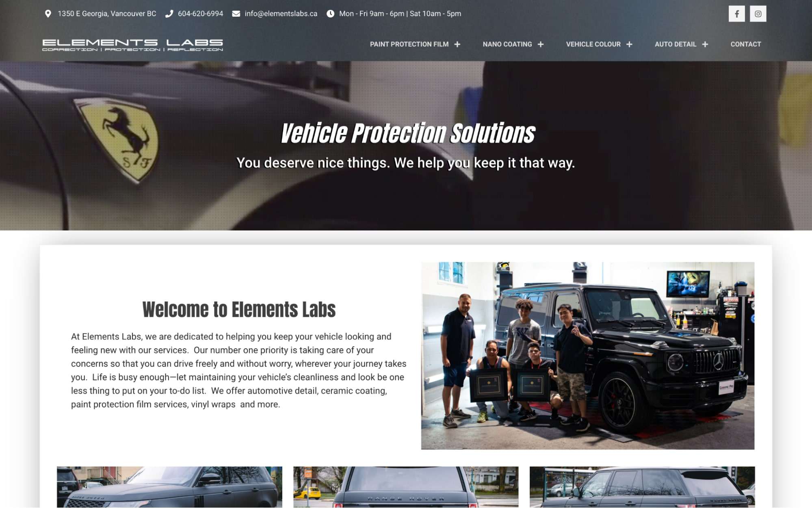Open the Facebook social icon
Screen dimensions: 812x508
click(x=736, y=14)
